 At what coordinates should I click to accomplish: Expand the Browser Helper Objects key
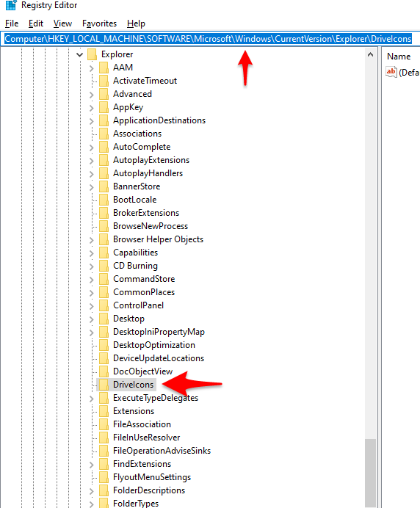tap(91, 240)
